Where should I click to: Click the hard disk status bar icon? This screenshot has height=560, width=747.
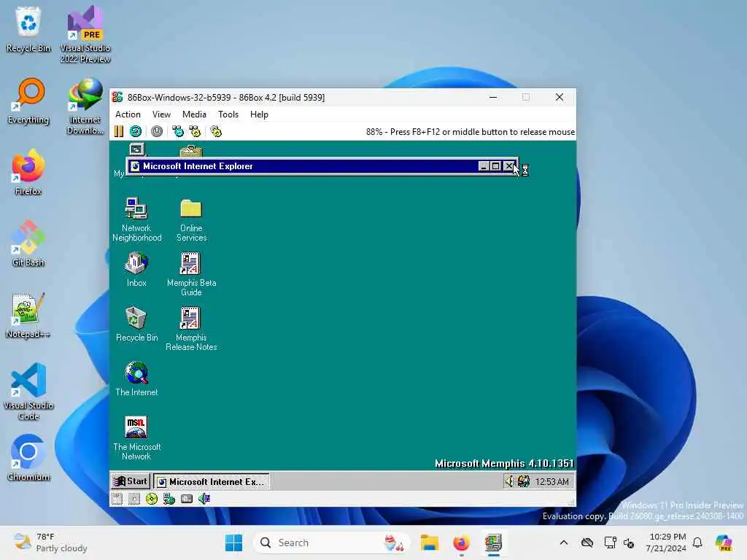click(187, 499)
